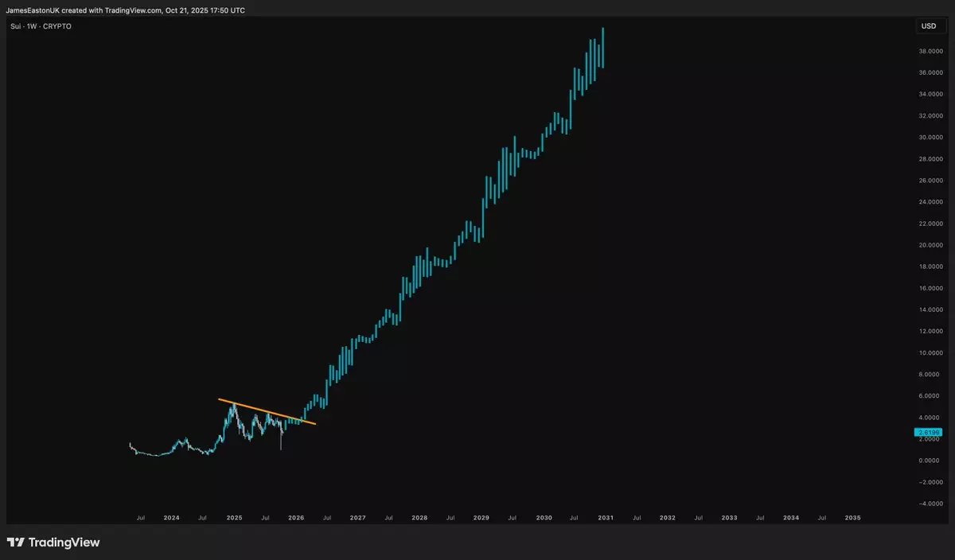Click the 2024 label on time axis

(171, 518)
